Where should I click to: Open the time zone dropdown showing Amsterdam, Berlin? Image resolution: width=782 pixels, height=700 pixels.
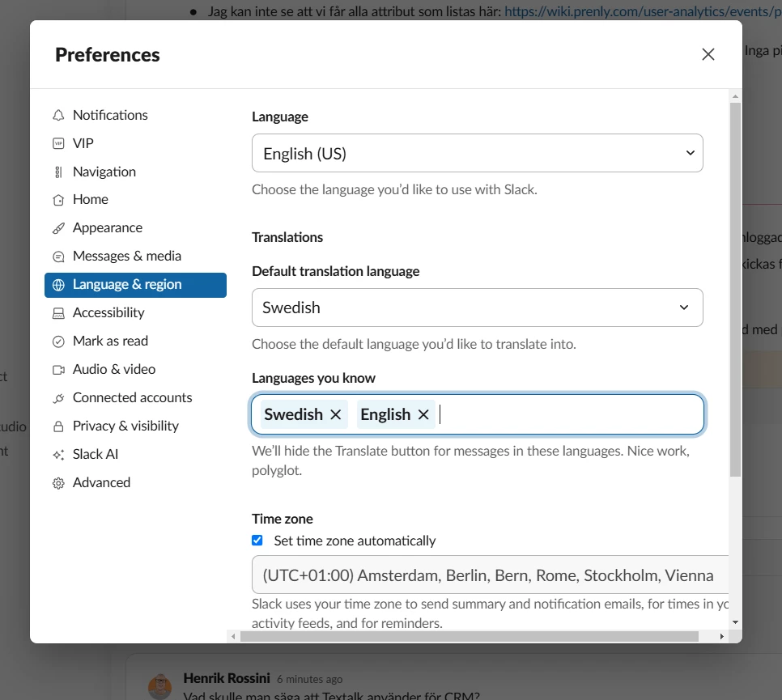(491, 575)
